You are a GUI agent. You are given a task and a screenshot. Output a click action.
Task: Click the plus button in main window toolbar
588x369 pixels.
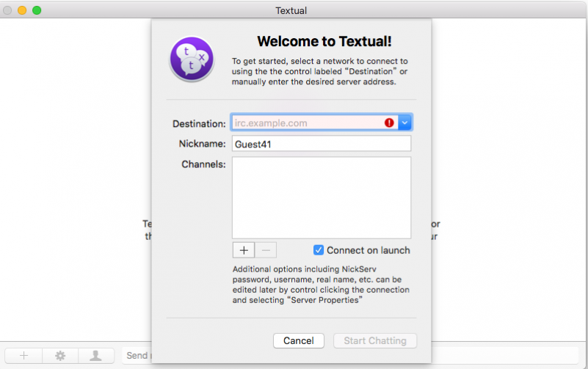tap(23, 356)
